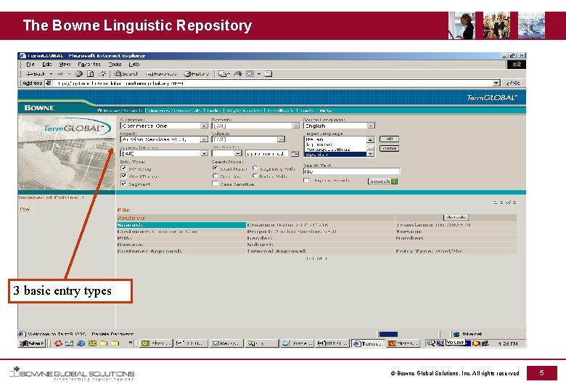Viewport: 566px width, 392px height.
Task: Refresh the page using the toolbar icon
Action: [91, 73]
